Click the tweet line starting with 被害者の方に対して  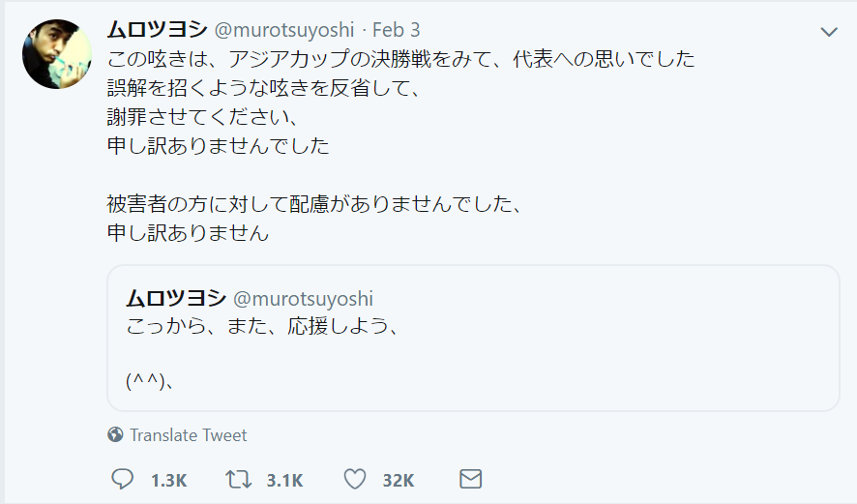click(x=315, y=205)
